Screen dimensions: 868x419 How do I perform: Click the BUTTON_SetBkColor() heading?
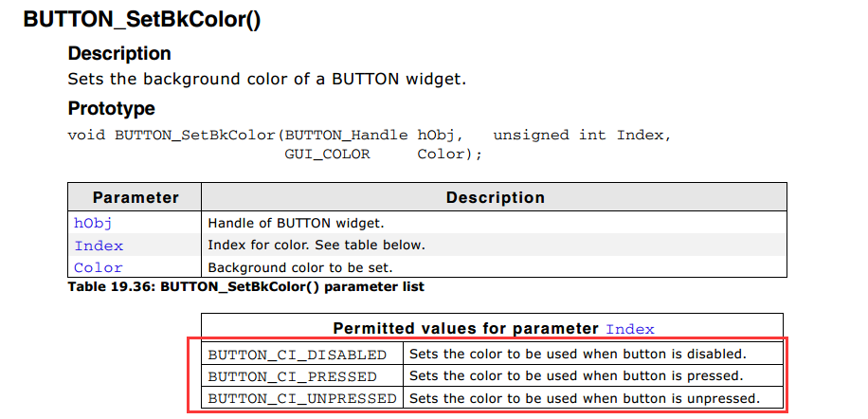[142, 19]
